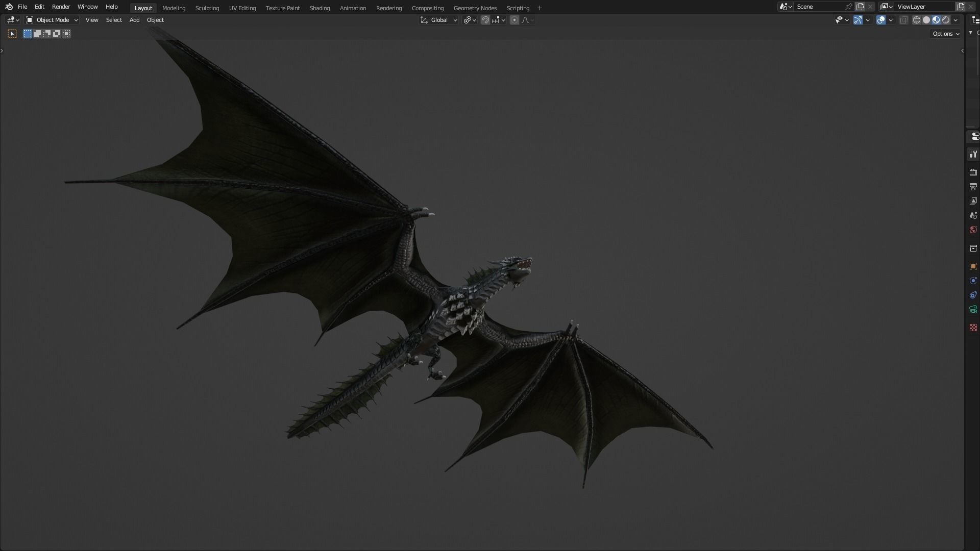
Task: Switch to wireframe viewport shading
Action: point(917,20)
